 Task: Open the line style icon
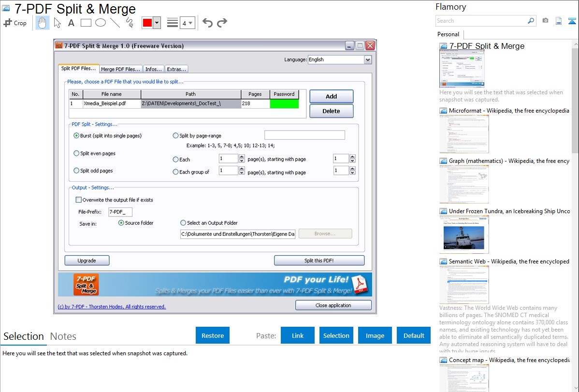pyautogui.click(x=173, y=23)
